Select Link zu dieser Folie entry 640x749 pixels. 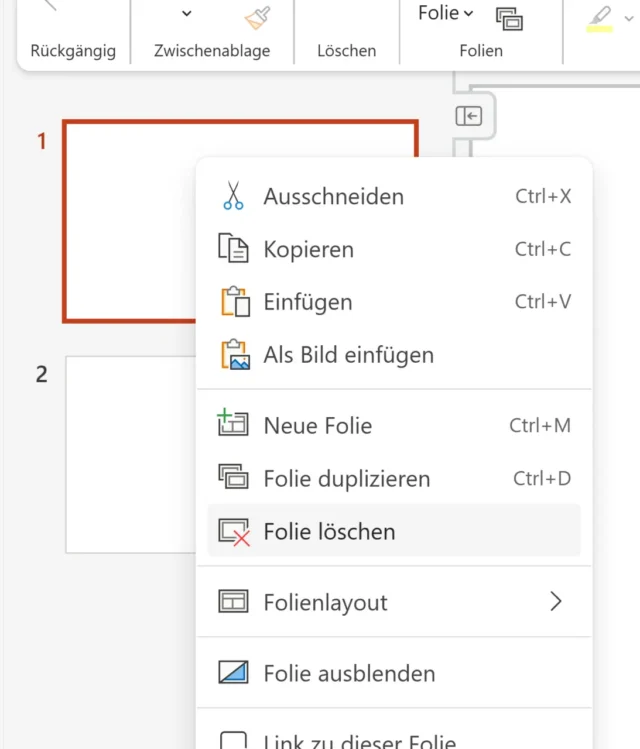(359, 741)
